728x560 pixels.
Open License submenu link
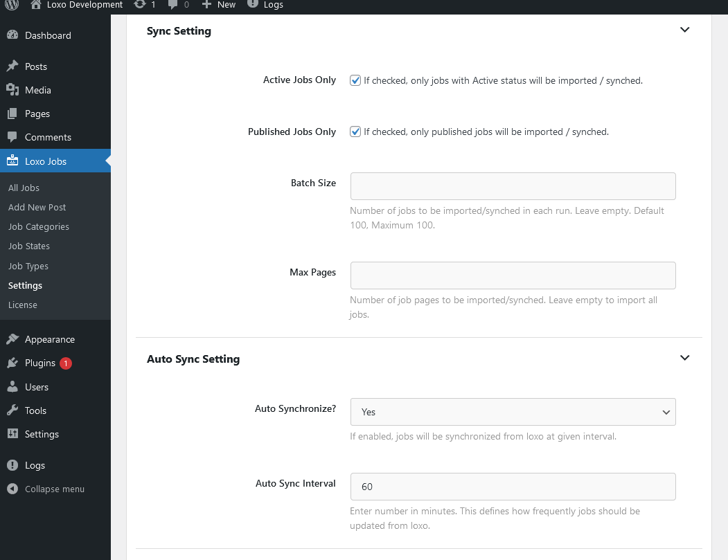pyautogui.click(x=23, y=305)
